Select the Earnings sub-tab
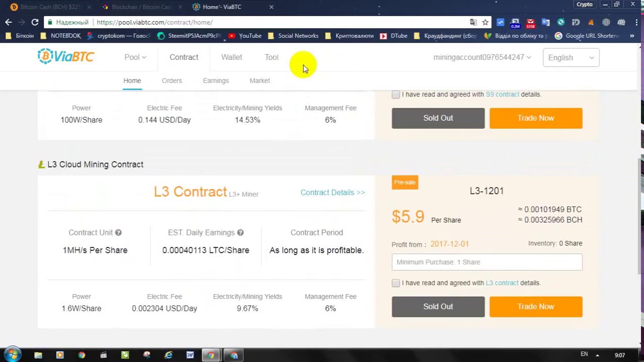 [x=216, y=80]
